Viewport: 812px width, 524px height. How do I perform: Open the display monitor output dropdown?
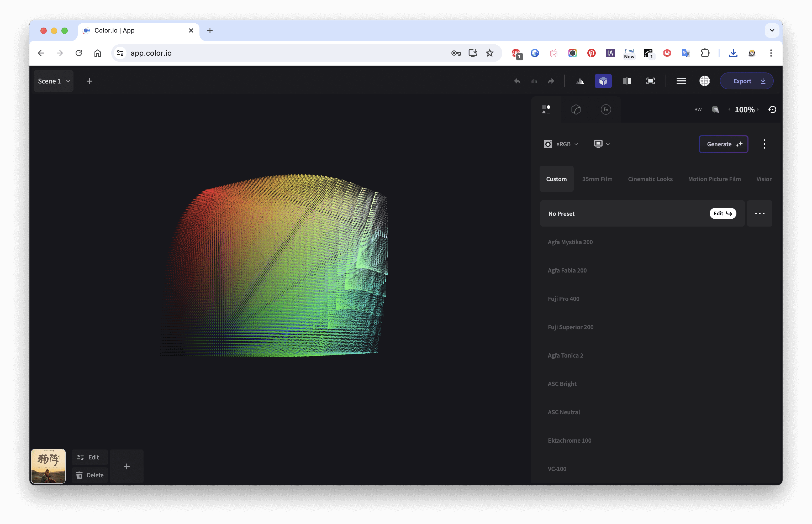tap(602, 144)
